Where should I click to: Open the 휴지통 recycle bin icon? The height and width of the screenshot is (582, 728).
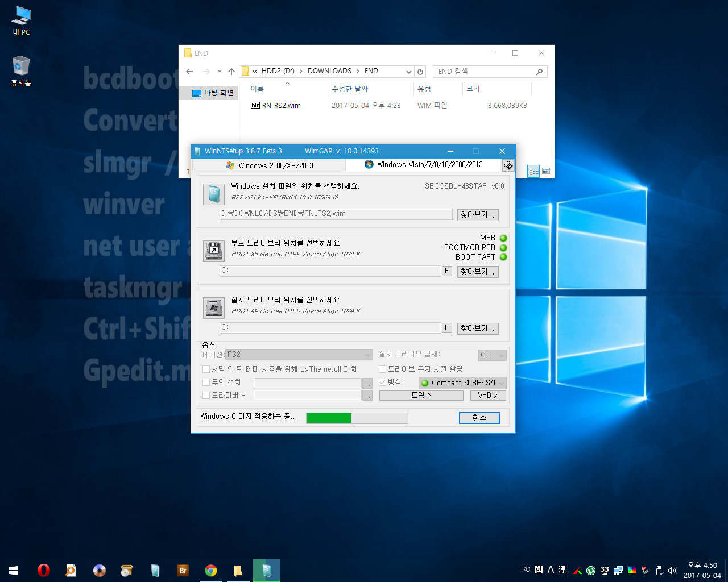point(21,70)
